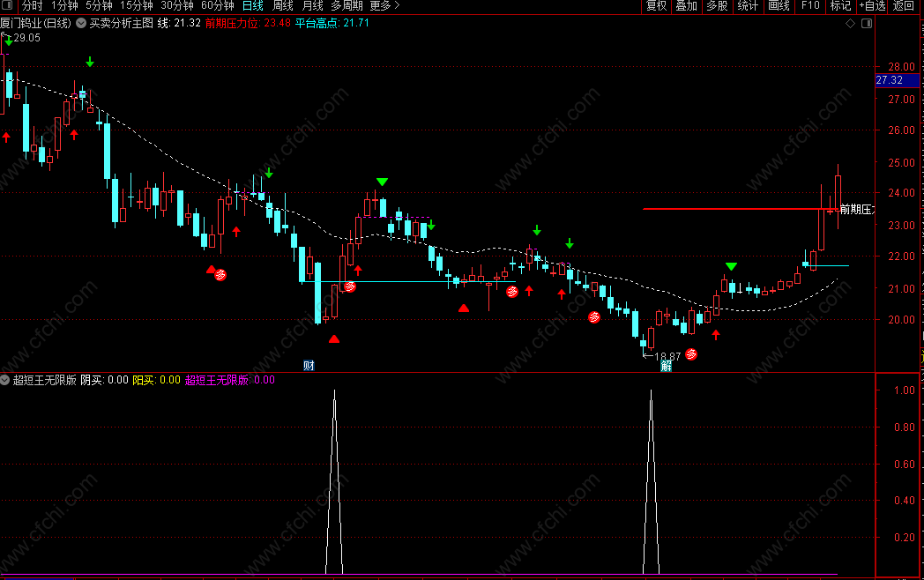
Task: Click the 阳买: 0.00 indicator value
Action: [x=156, y=380]
